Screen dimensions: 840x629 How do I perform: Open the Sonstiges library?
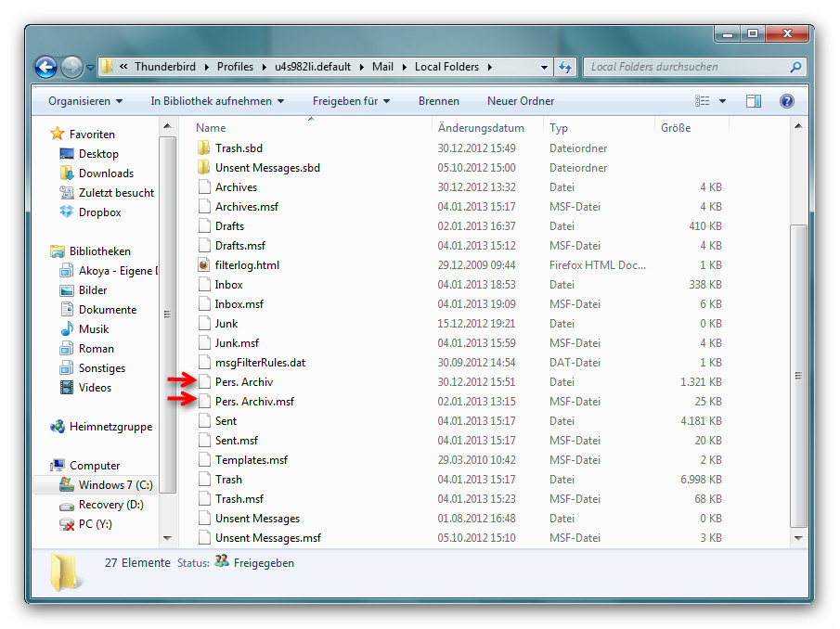[102, 368]
